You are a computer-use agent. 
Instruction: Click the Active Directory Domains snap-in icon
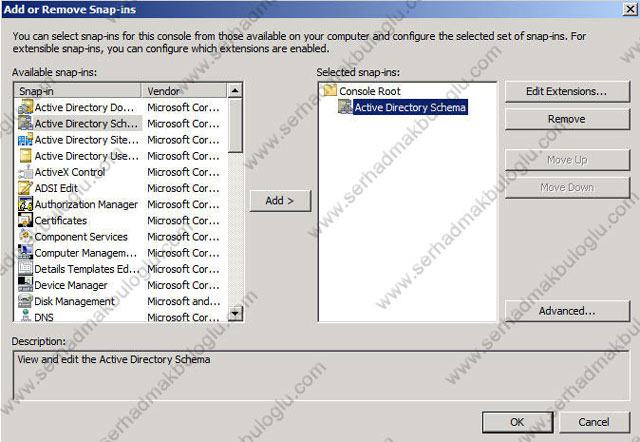click(25, 107)
